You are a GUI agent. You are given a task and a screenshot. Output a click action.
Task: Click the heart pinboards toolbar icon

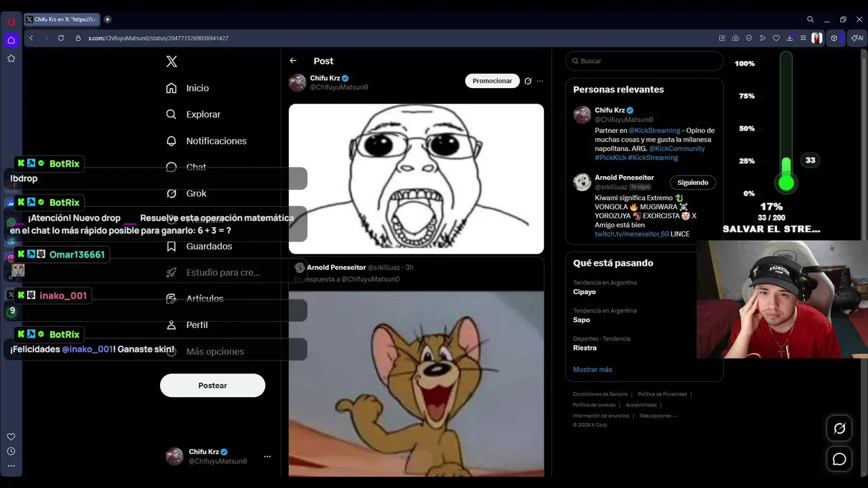[776, 38]
